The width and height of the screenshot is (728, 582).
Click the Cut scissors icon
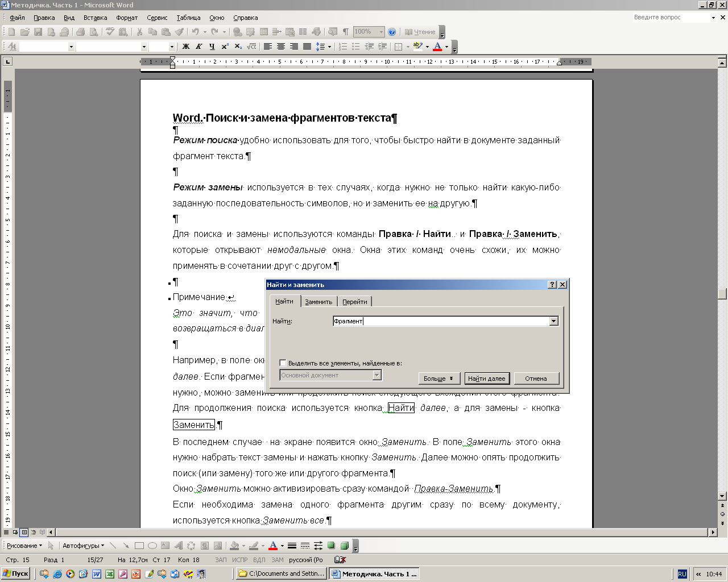(x=140, y=32)
